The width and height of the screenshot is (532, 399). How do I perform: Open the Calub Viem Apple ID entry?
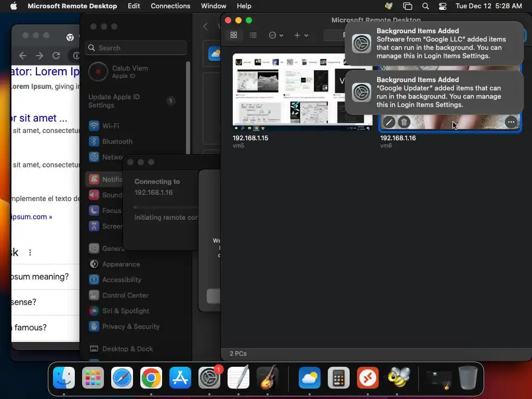pos(136,72)
